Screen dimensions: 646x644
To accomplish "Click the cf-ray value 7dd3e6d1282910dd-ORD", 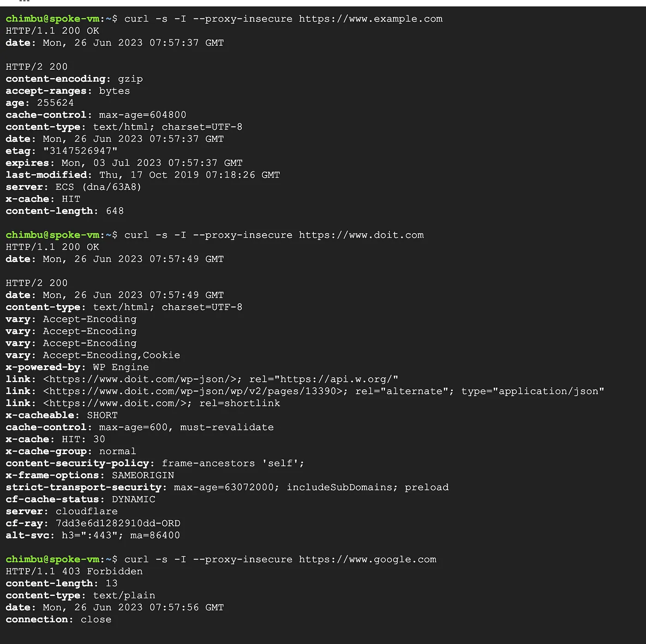I will click(118, 524).
